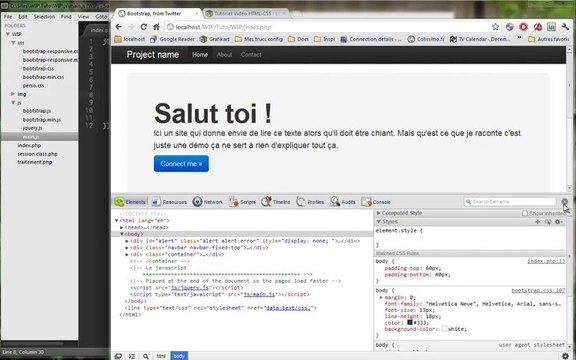Open the bootstrap.css:107 source link
This screenshot has height=360, width=576.
(538, 291)
